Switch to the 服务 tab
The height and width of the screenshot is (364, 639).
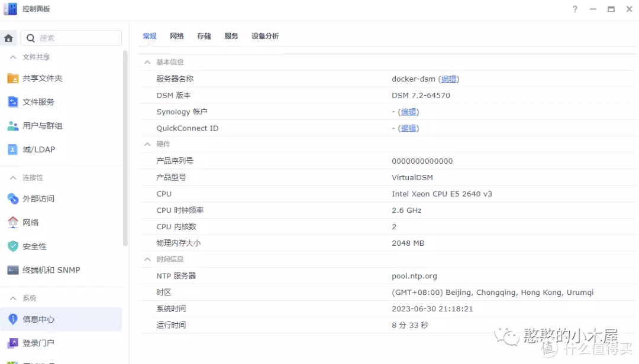pyautogui.click(x=231, y=36)
